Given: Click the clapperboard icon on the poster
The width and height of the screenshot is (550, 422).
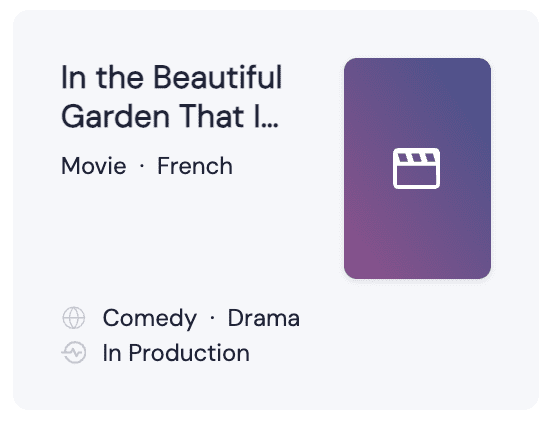Looking at the screenshot, I should pos(416,168).
